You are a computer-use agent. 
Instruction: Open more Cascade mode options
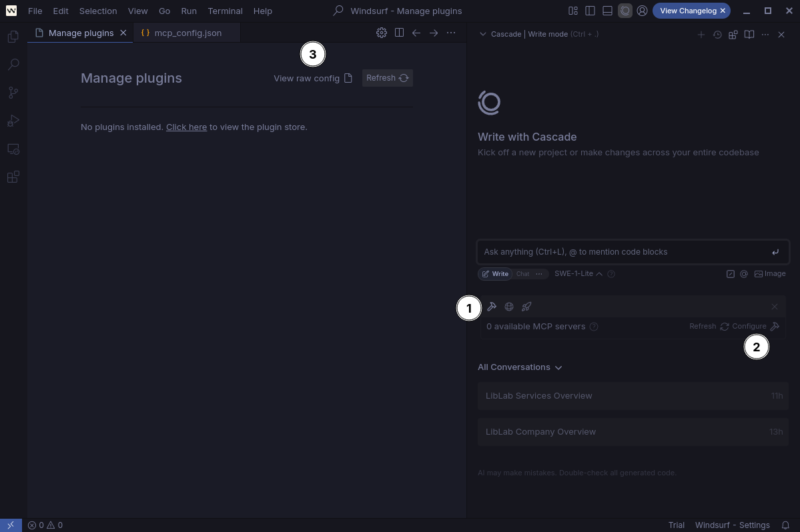click(x=538, y=273)
